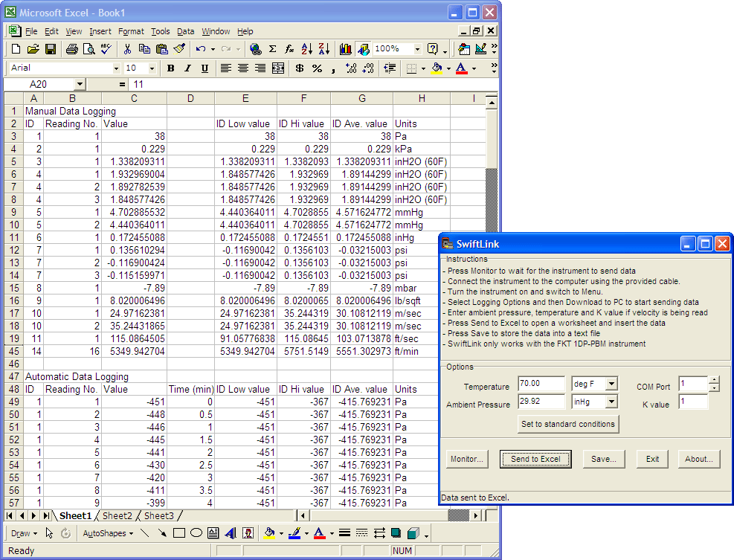734x560 pixels.
Task: Toggle Underline formatting button
Action: click(x=205, y=68)
